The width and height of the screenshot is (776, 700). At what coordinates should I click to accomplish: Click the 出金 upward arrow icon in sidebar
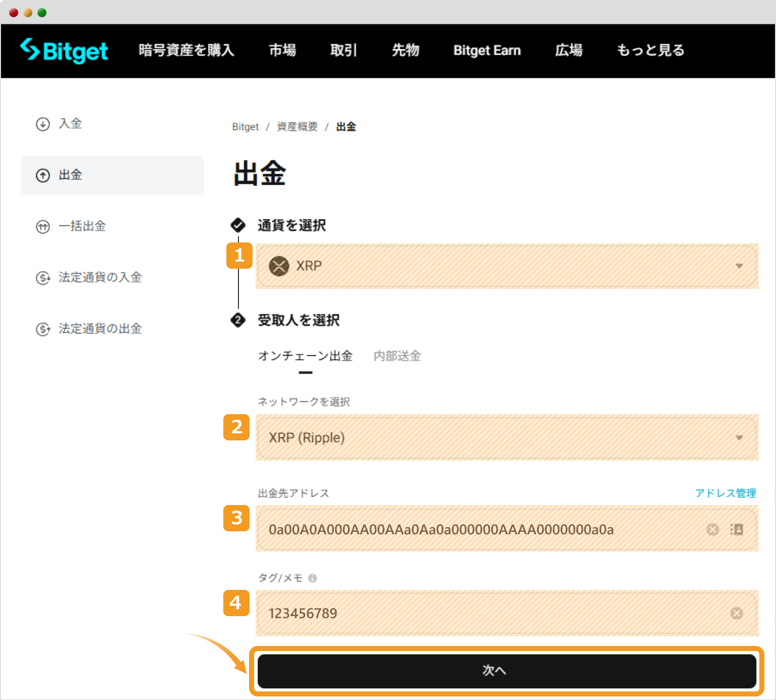pyautogui.click(x=43, y=175)
